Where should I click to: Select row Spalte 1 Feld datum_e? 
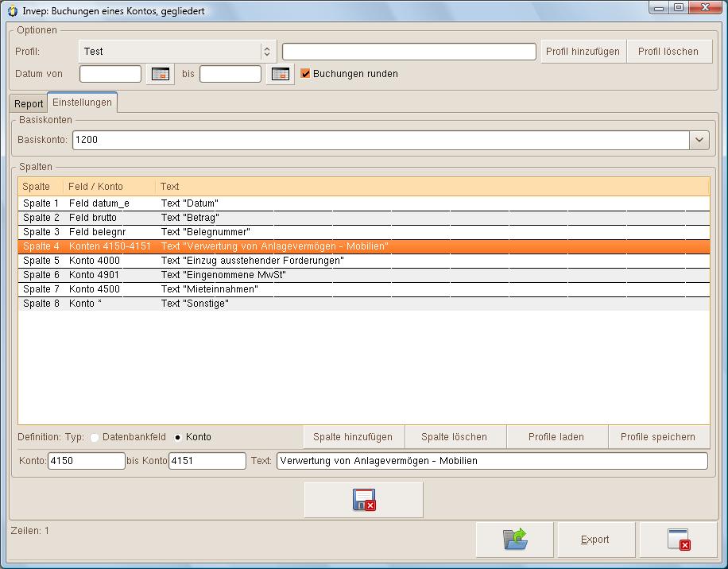pos(363,203)
